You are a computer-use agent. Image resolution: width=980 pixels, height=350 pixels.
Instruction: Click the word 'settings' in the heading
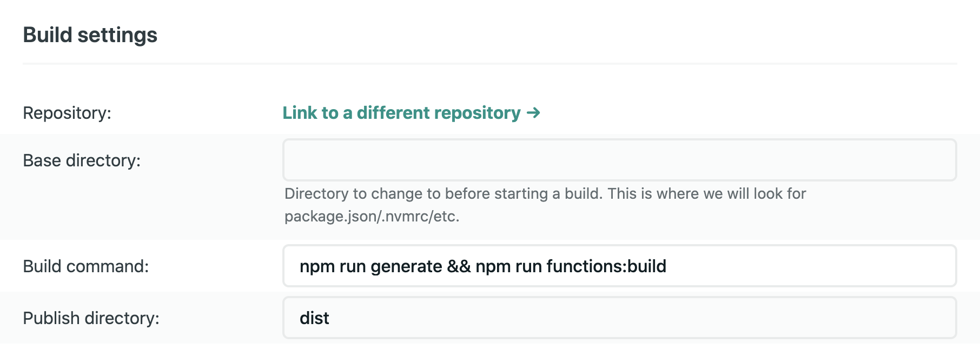click(117, 35)
